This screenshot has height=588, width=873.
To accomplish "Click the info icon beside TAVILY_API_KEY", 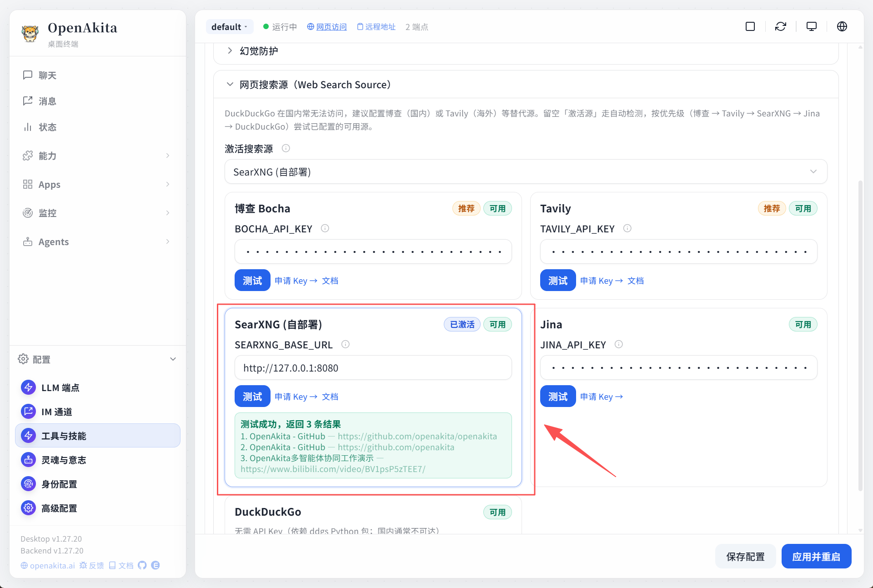I will 627,228.
